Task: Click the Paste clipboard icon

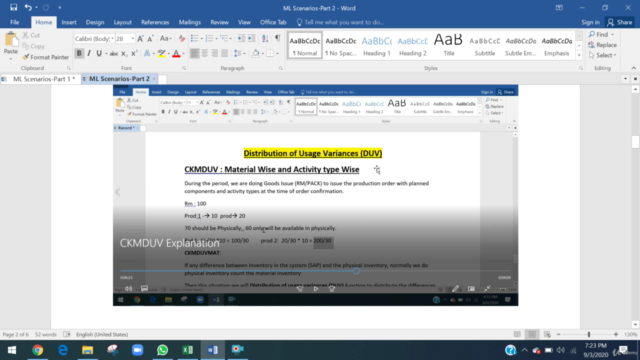Action: coord(11,41)
